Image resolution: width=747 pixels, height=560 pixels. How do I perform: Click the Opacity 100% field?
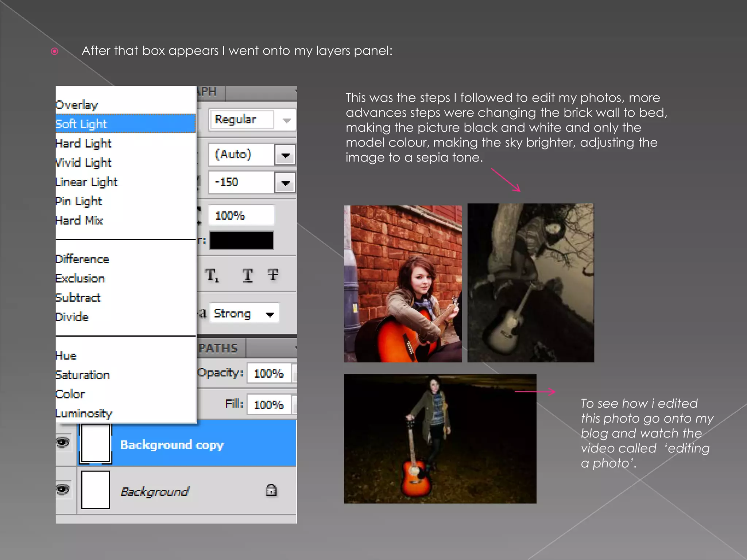click(x=269, y=373)
